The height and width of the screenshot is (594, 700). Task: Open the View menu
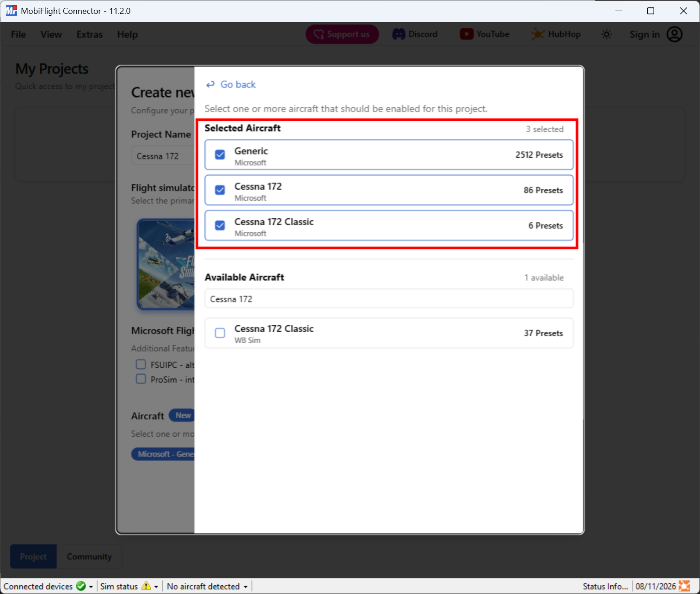51,34
